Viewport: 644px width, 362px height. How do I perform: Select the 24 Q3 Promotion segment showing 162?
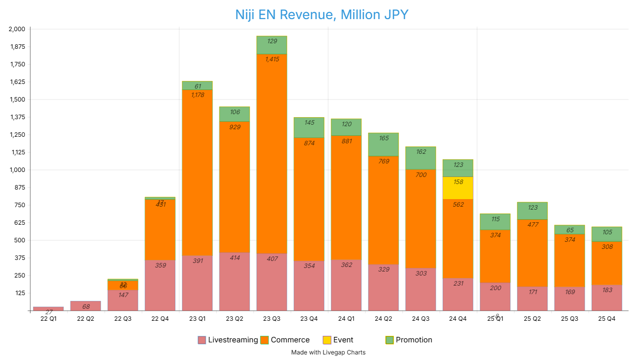[421, 158]
